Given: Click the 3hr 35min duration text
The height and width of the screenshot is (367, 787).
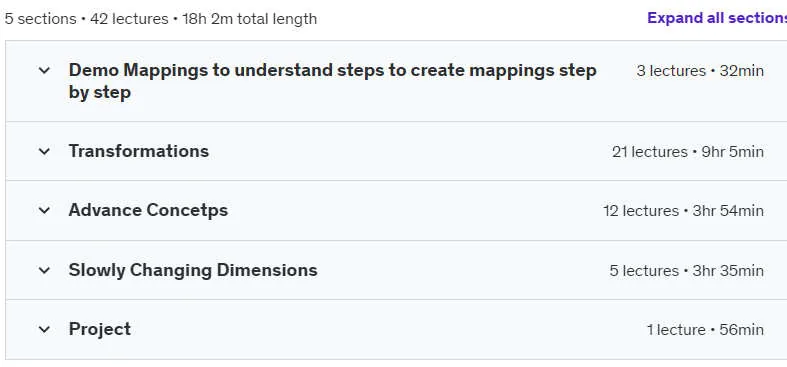Looking at the screenshot, I should click(x=728, y=271).
